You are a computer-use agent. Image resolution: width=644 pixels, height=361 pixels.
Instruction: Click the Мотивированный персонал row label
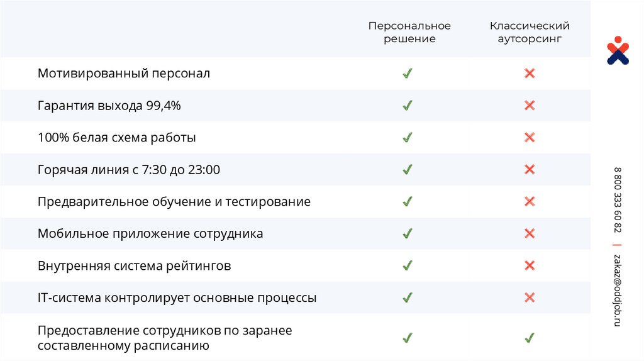click(124, 74)
